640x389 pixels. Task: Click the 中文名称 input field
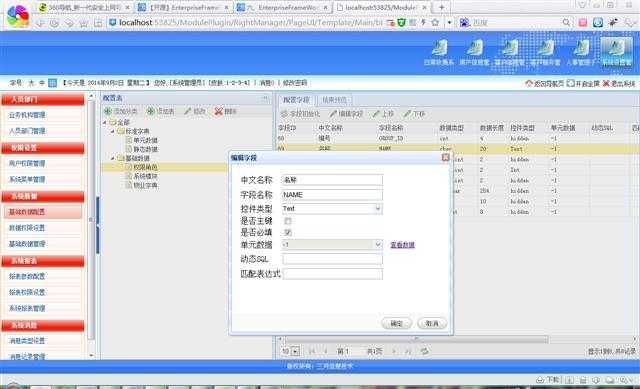pos(332,180)
